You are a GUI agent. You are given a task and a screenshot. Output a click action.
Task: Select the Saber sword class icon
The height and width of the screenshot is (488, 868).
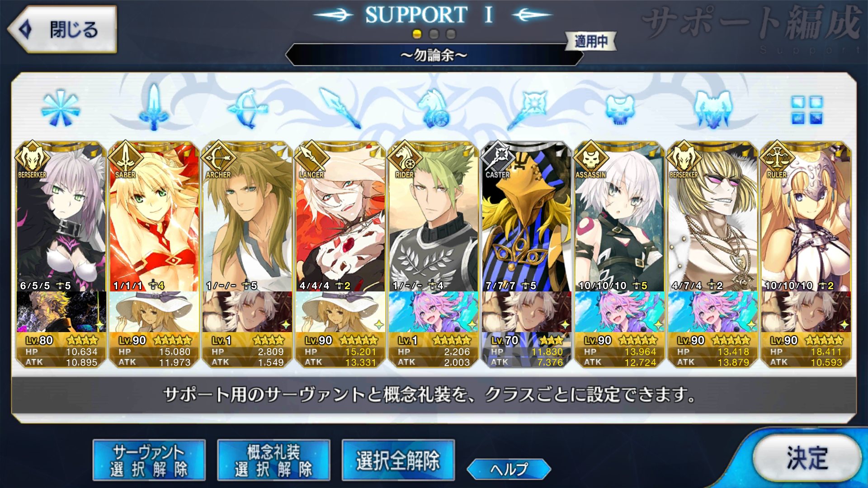pos(154,108)
